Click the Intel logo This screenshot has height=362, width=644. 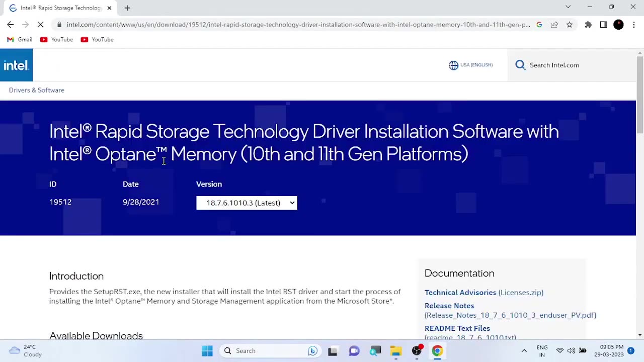click(16, 65)
